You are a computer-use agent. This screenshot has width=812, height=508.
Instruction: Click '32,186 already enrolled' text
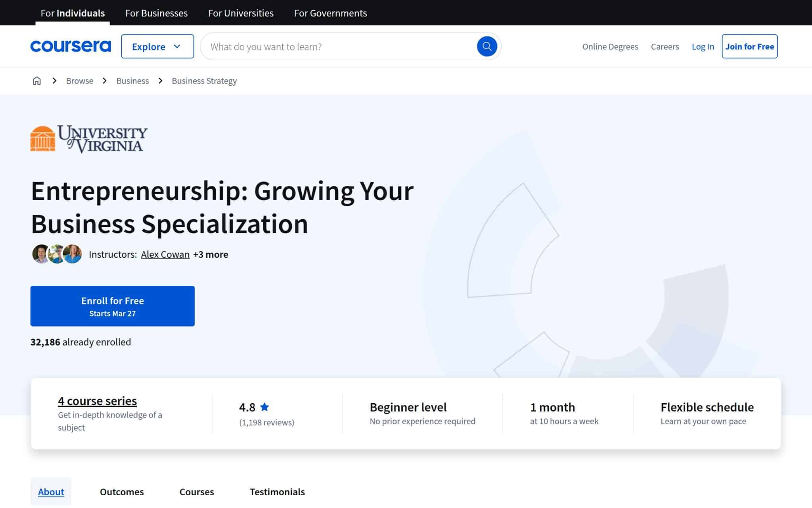(x=80, y=342)
